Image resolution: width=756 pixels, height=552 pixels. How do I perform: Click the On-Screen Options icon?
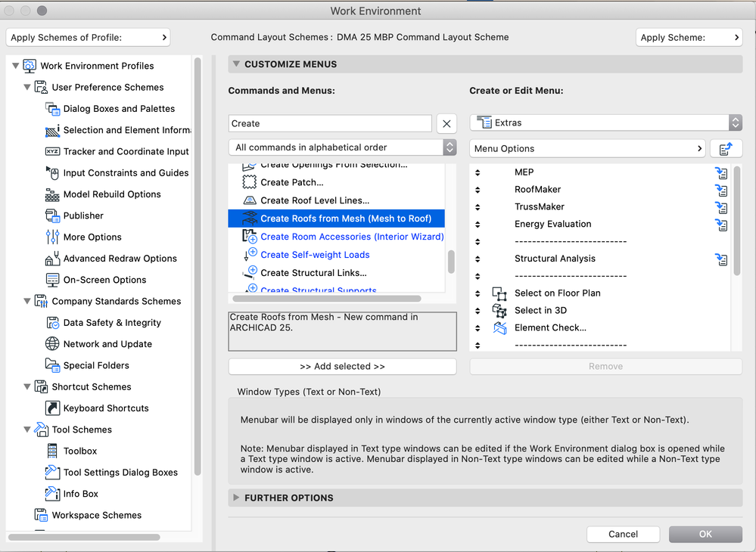(52, 280)
